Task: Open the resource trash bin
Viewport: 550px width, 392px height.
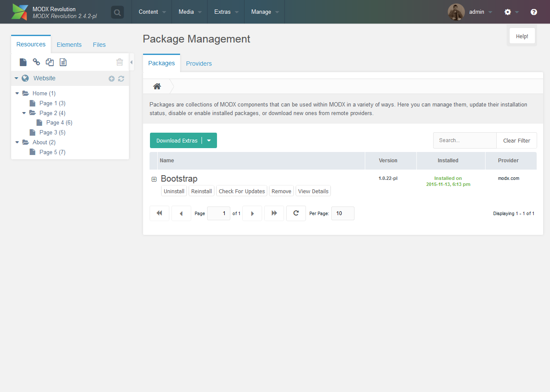Action: point(120,62)
